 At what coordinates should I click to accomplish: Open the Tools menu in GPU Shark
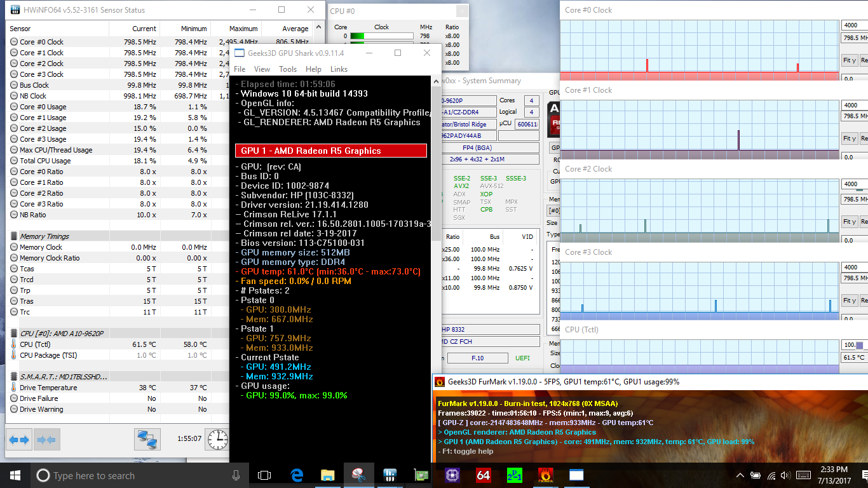pos(288,69)
